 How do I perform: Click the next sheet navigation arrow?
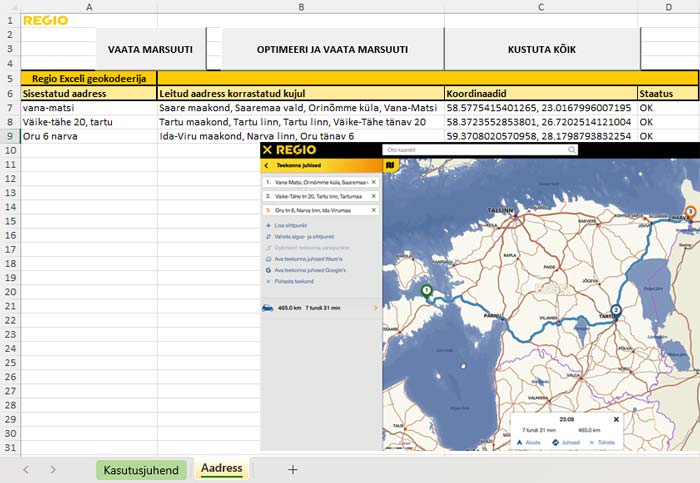(52, 469)
